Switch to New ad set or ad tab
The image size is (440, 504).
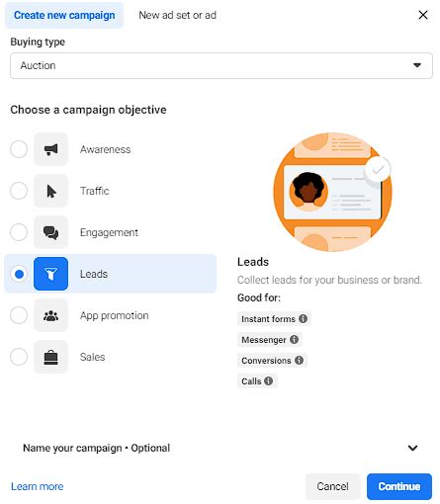177,15
